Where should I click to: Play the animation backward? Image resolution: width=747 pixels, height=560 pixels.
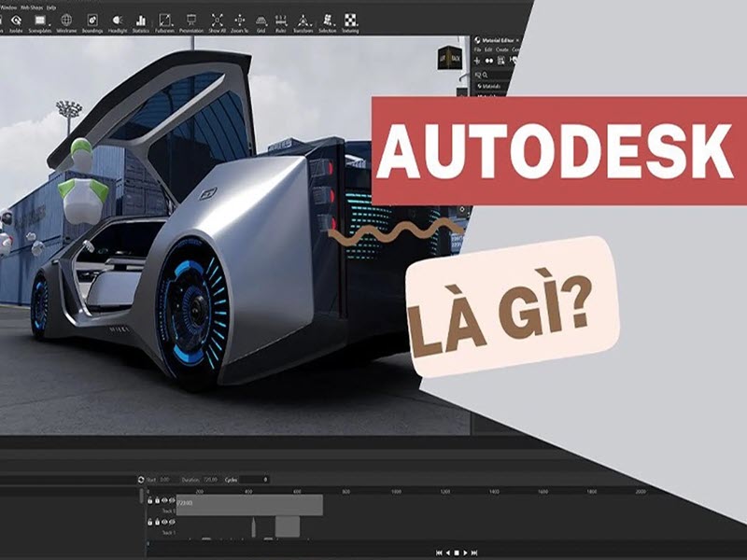448,553
